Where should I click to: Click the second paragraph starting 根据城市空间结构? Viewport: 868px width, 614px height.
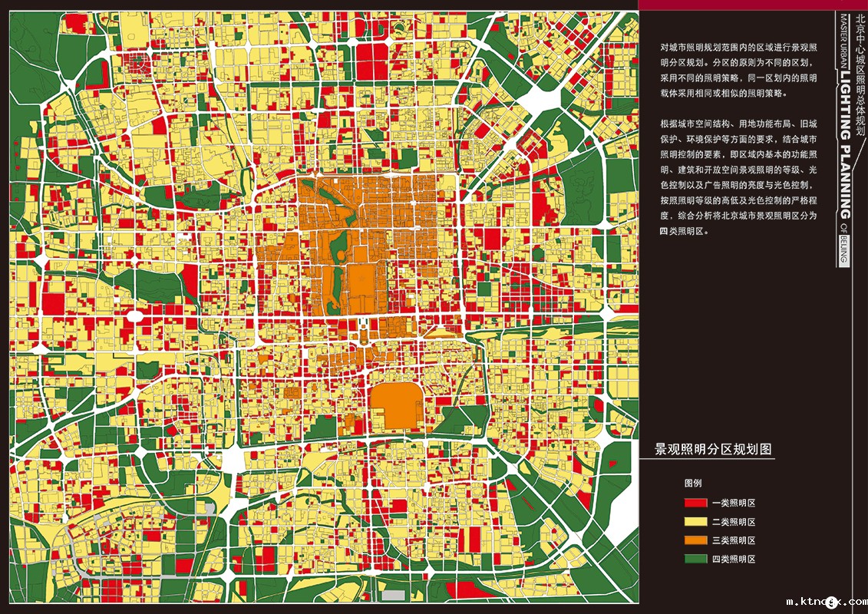(x=738, y=176)
